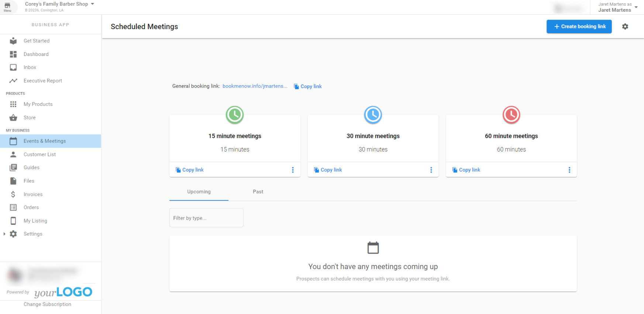
Task: Click the blue 30 minute meeting clock icon
Action: (373, 115)
